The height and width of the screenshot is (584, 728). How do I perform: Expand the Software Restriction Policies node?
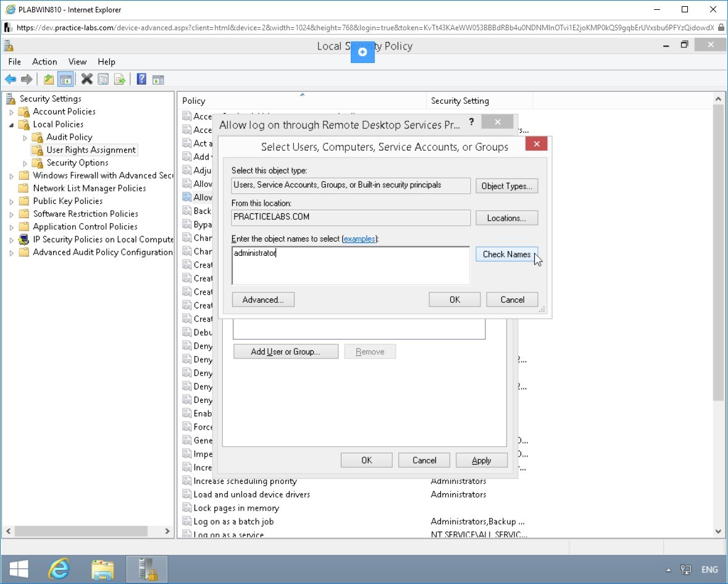coord(12,214)
